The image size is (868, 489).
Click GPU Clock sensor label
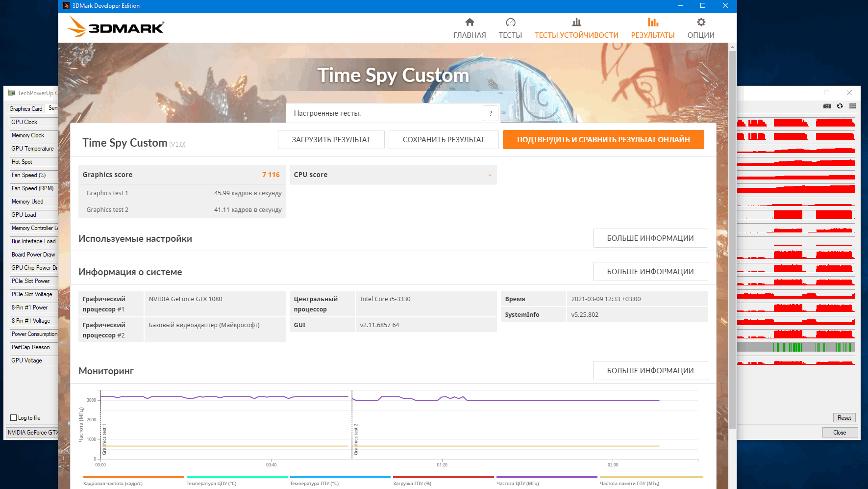click(33, 122)
